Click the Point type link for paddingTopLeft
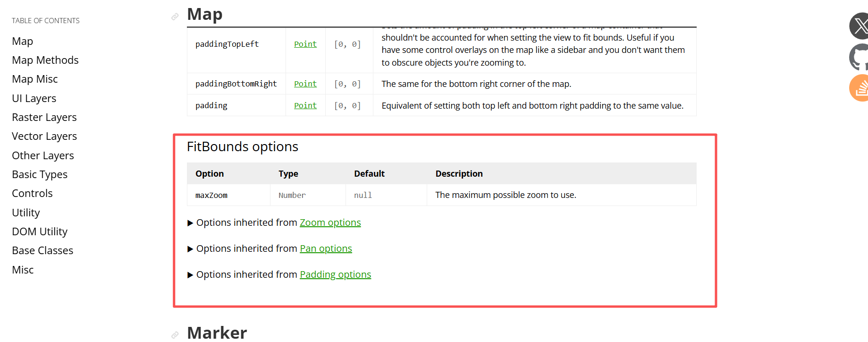 tap(305, 44)
